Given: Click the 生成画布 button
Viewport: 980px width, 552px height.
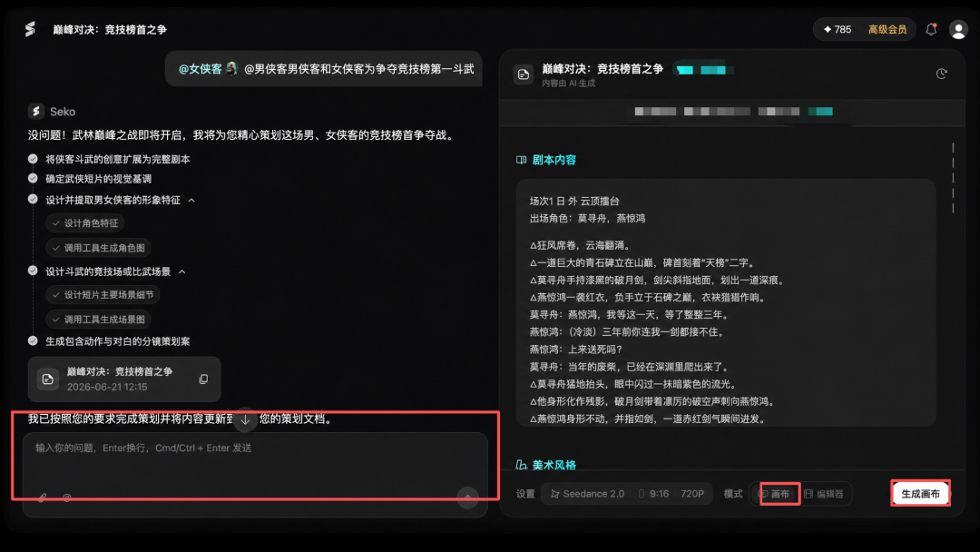Looking at the screenshot, I should click(920, 494).
